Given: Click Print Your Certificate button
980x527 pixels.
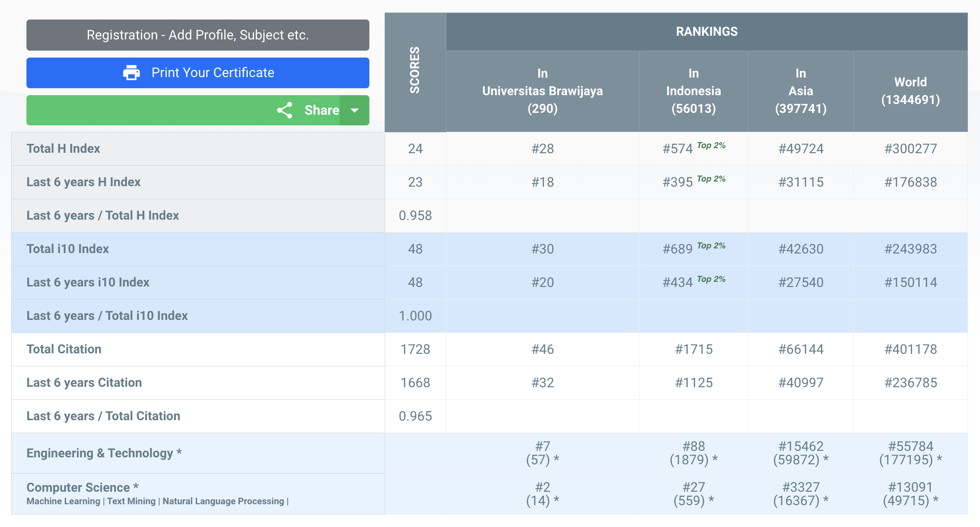Looking at the screenshot, I should click(213, 73).
